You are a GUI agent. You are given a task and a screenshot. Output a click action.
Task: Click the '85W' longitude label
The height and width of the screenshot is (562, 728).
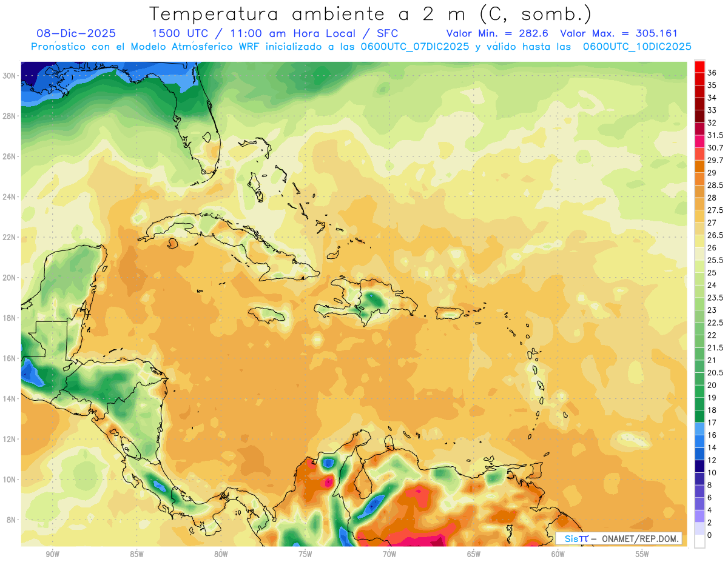click(x=136, y=554)
